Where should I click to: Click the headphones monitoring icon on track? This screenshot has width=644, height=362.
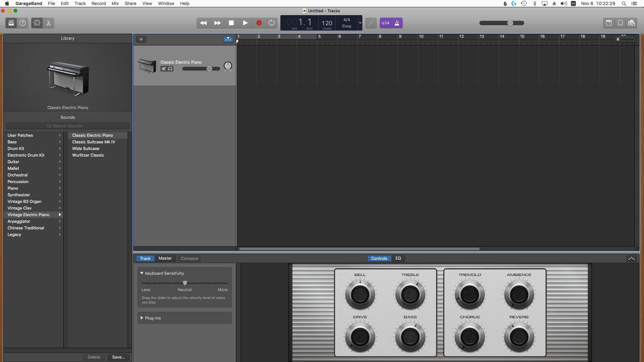coord(170,69)
